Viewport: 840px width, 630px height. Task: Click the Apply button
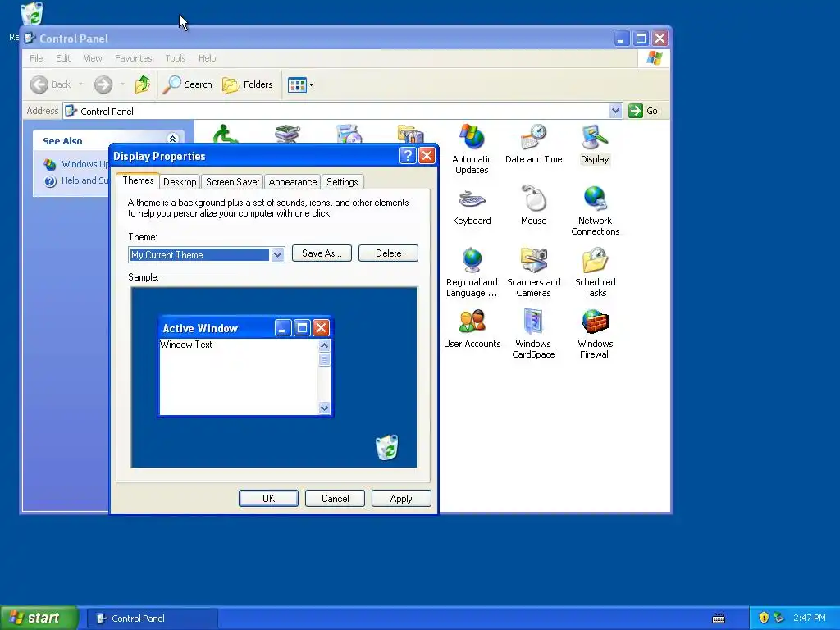(401, 498)
